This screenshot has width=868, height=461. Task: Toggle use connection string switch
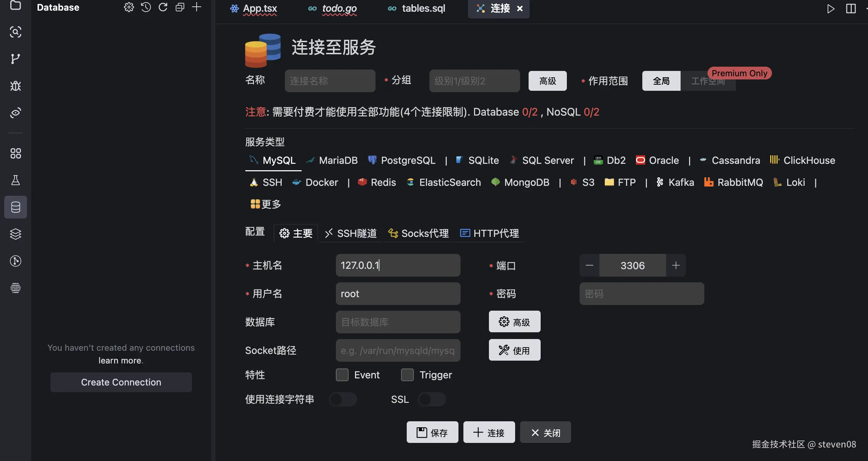pyautogui.click(x=343, y=400)
